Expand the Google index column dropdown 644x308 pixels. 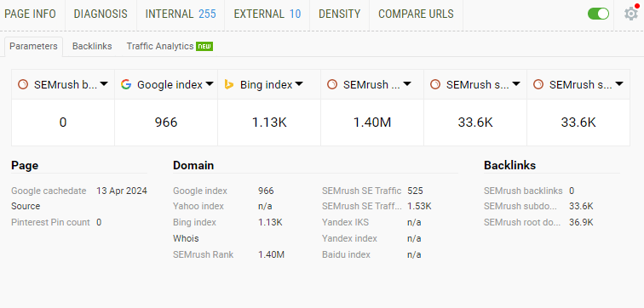(210, 84)
